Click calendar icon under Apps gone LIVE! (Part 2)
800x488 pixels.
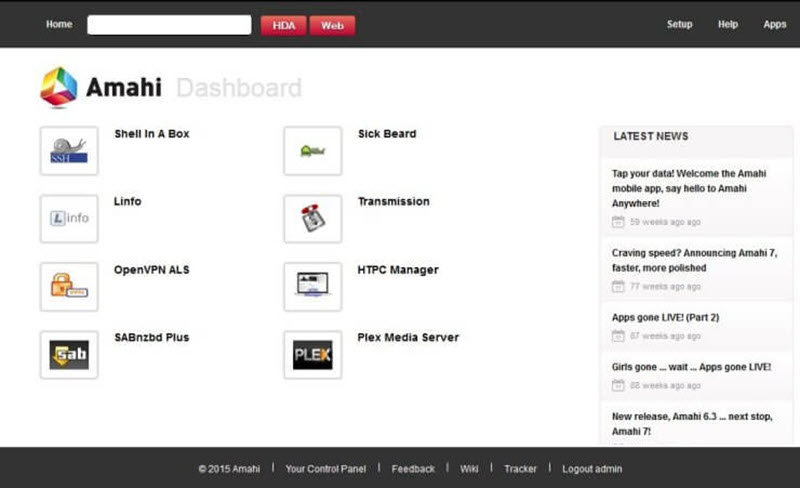point(618,335)
